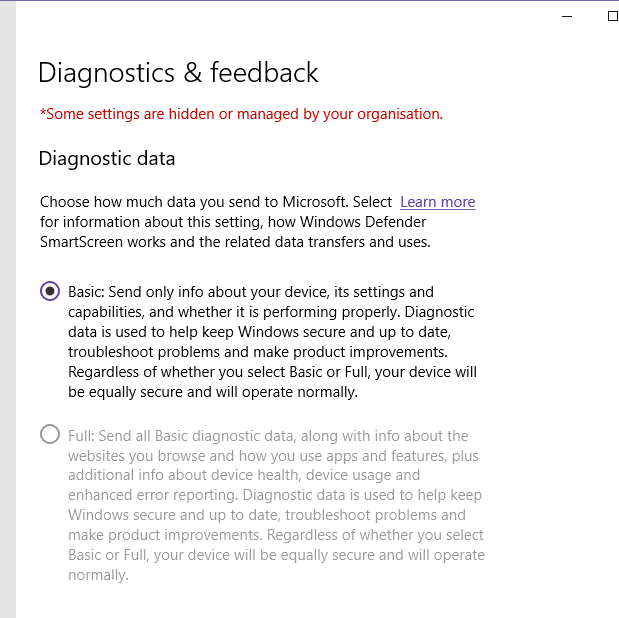Click the greyed final word "normally."
Image resolution: width=619 pixels, height=618 pixels.
(x=98, y=575)
